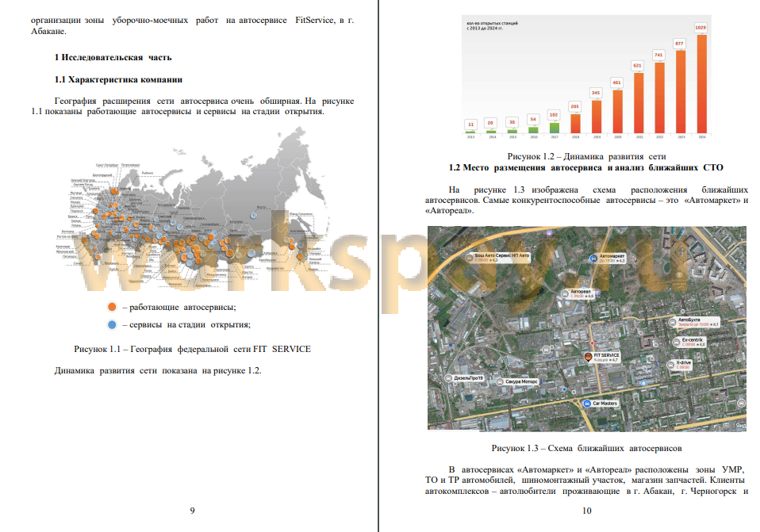Click the grey car icon beside X-drive

671,365
